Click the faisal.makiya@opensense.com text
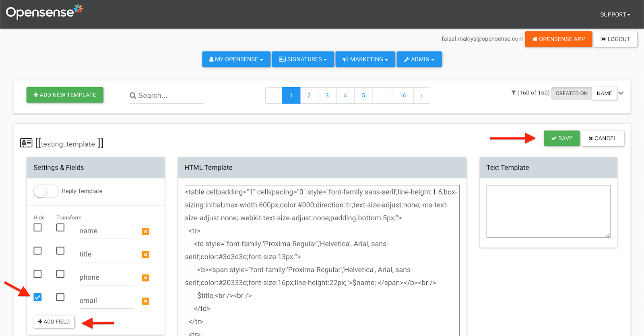The image size is (644, 336). point(483,39)
